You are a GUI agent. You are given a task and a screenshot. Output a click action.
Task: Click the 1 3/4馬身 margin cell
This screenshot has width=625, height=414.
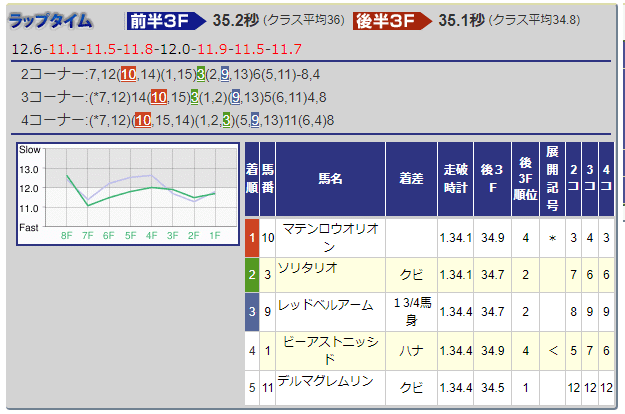click(x=412, y=312)
